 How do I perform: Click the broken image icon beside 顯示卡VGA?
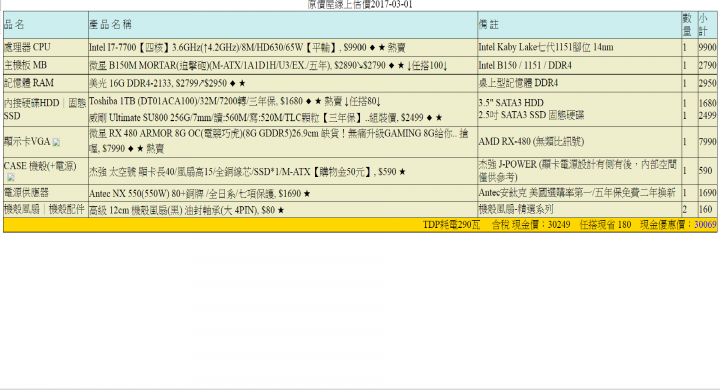(56, 142)
